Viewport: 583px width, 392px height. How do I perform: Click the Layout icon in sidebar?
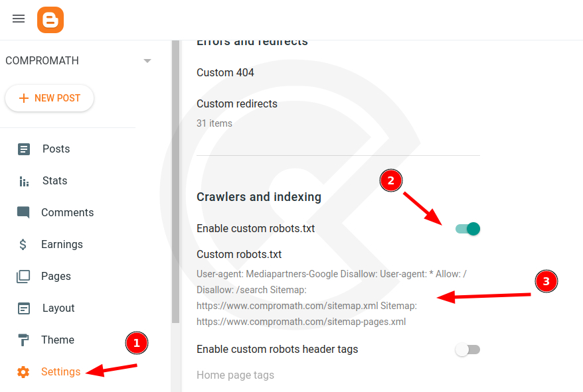(x=24, y=308)
